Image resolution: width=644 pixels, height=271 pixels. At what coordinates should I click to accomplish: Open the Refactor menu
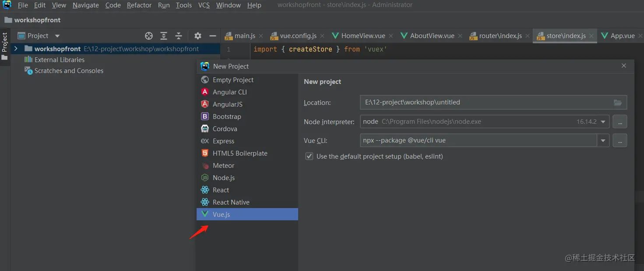(139, 5)
